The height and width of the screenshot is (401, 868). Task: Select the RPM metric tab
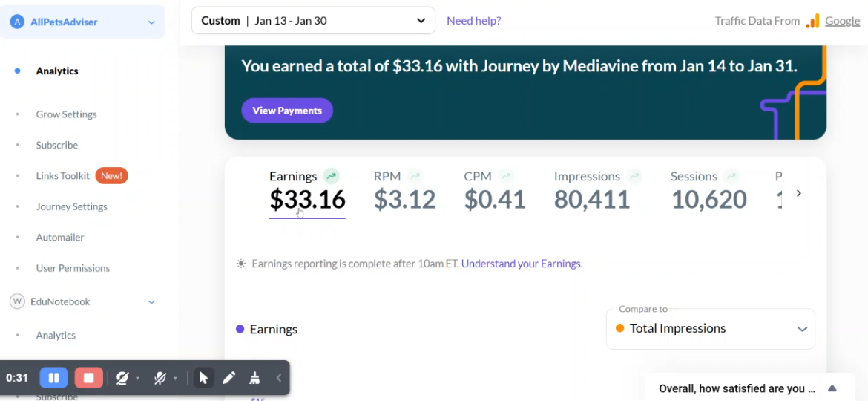click(x=404, y=191)
